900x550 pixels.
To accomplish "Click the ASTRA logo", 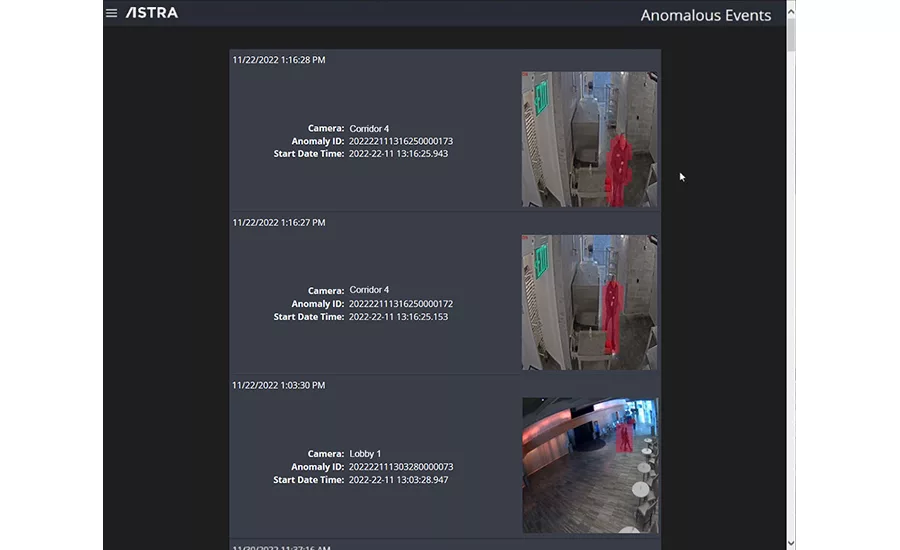I will coord(152,13).
